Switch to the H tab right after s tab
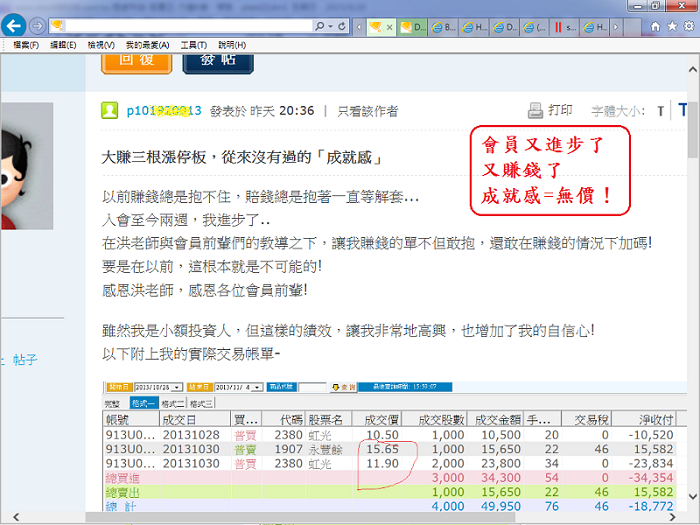Image resolution: width=700 pixels, height=525 pixels. pos(595,27)
